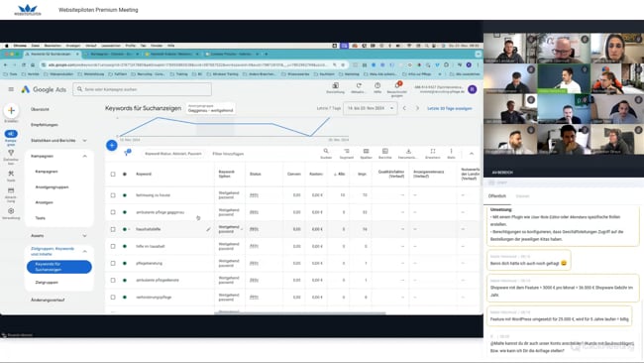Click the Qualitätsfaktor (Verlauf) column header
The image size is (644, 363).
pos(391,174)
